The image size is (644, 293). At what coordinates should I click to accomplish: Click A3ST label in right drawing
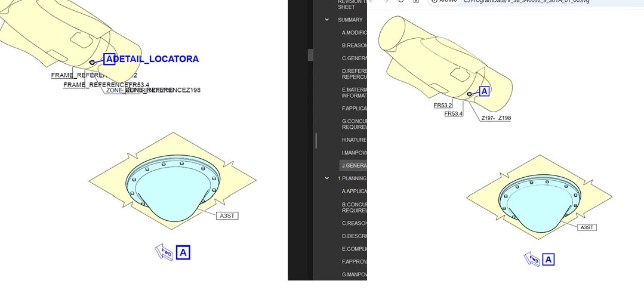(x=587, y=227)
